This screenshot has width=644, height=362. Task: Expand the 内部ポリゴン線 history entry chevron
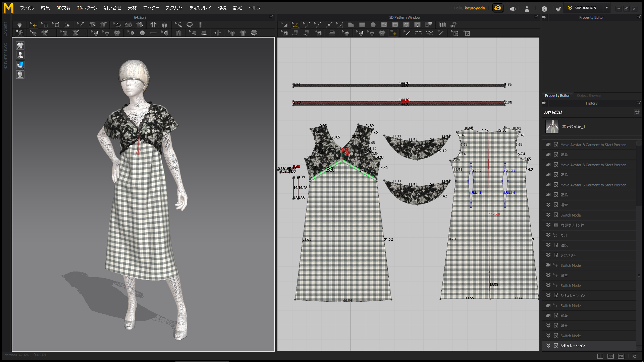(x=548, y=225)
